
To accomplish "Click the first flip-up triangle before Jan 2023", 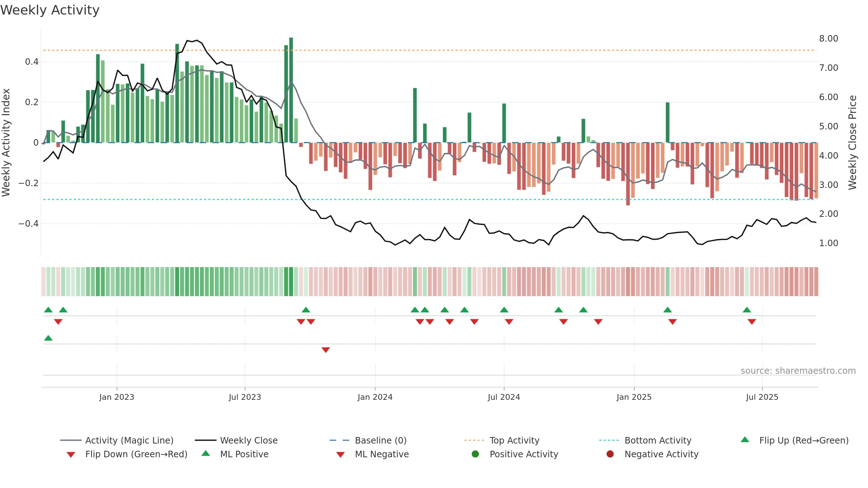I will [48, 310].
